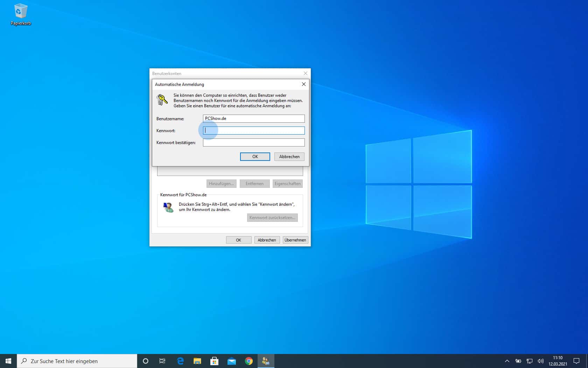Click Abbrechen in Automatische Anmeldung dialog
This screenshot has width=588, height=368.
click(289, 157)
